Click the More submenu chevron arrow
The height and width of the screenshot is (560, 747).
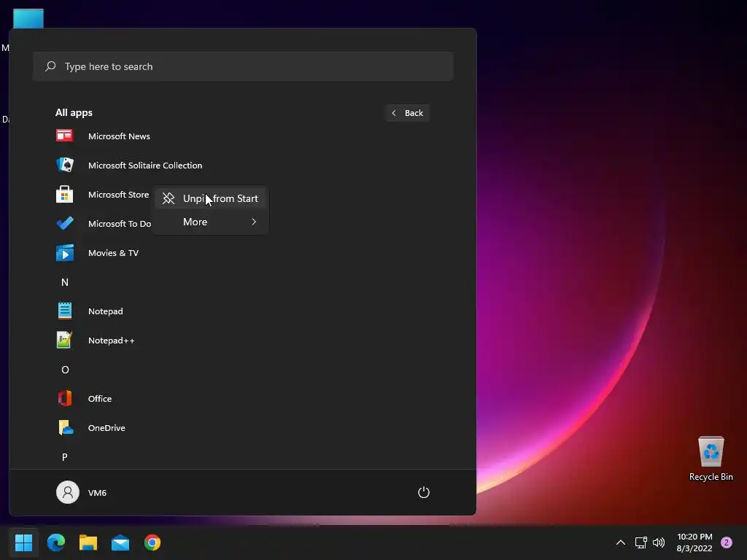click(x=253, y=222)
